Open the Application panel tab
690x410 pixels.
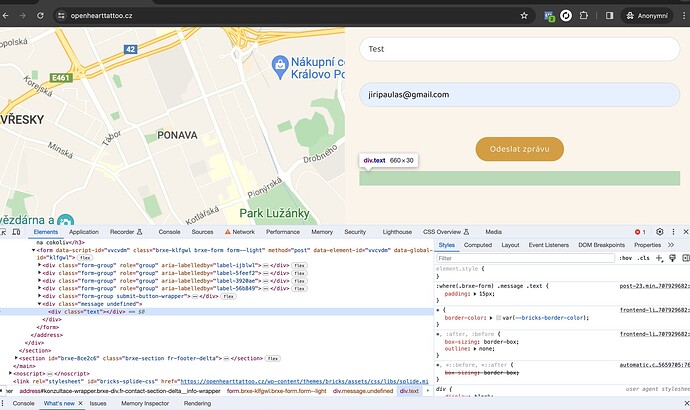[x=84, y=232]
